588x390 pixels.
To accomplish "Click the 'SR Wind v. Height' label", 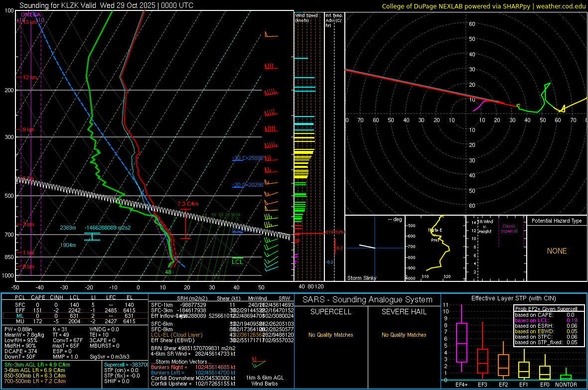I will coord(485,227).
